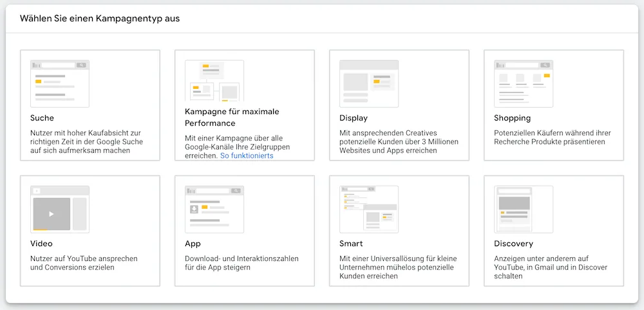Viewport: 644px width, 310px height.
Task: Select the Display campaign illustration
Action: (369, 84)
